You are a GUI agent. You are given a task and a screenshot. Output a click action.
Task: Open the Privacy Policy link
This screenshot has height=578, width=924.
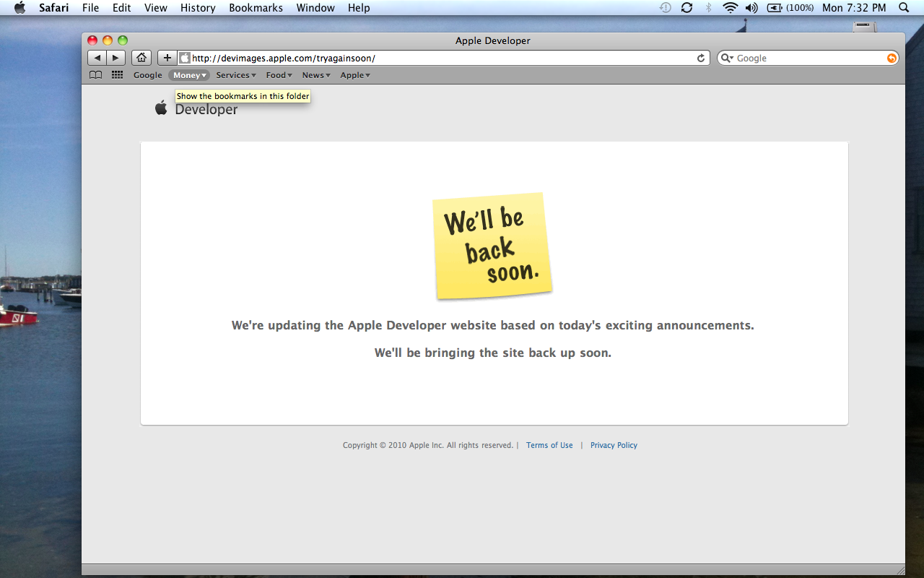click(614, 445)
